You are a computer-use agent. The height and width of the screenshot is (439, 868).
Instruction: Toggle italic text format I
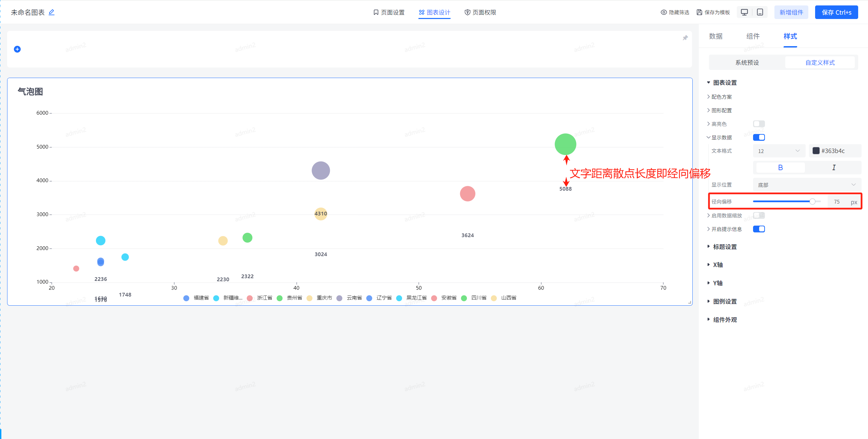834,168
